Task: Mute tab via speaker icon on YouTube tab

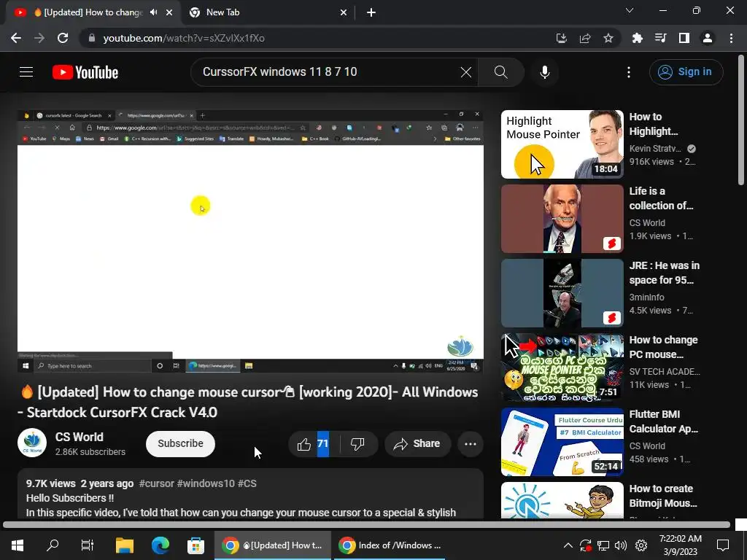Action: [153, 12]
